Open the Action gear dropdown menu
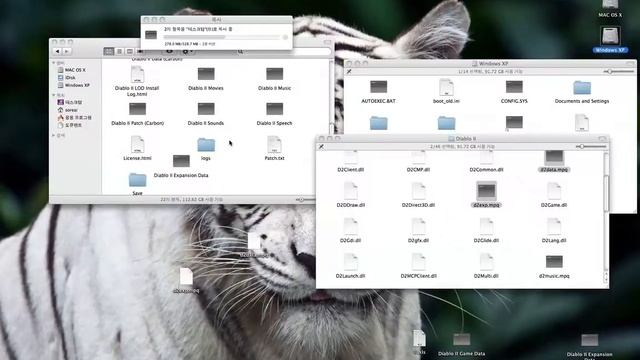 coord(187,51)
